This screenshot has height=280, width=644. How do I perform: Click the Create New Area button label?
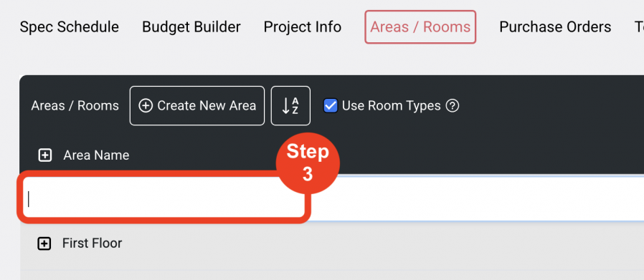207,106
